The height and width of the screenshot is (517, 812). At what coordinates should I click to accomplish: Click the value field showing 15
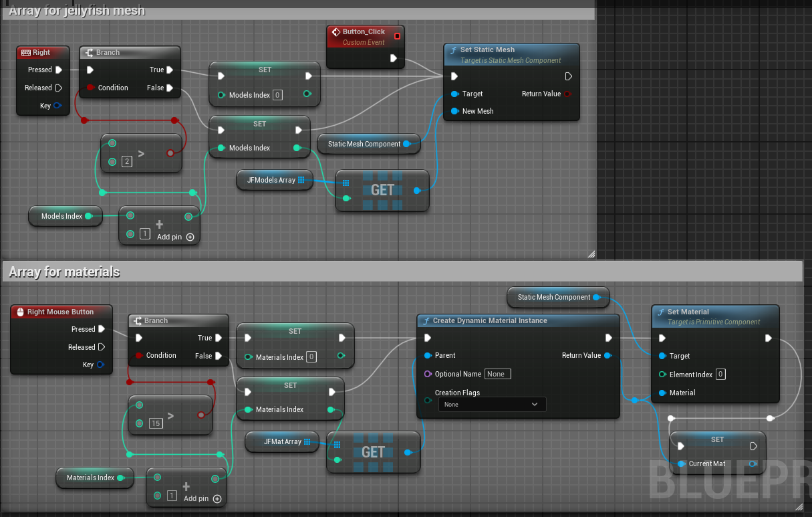pyautogui.click(x=156, y=423)
